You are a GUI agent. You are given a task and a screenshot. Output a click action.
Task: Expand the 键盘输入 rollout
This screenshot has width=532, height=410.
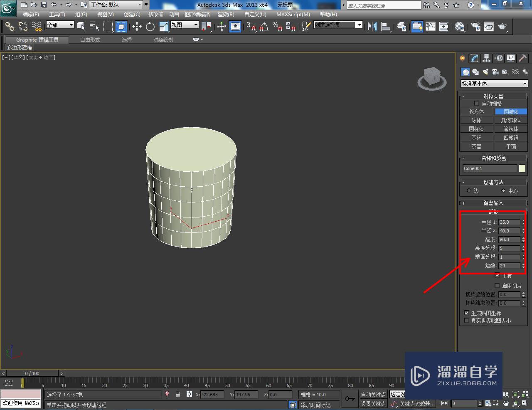pyautogui.click(x=493, y=203)
